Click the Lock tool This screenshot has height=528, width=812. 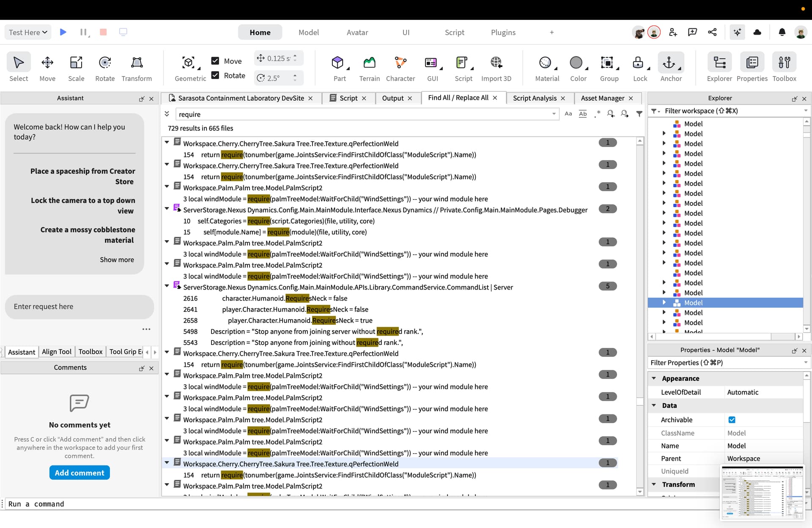coord(640,67)
